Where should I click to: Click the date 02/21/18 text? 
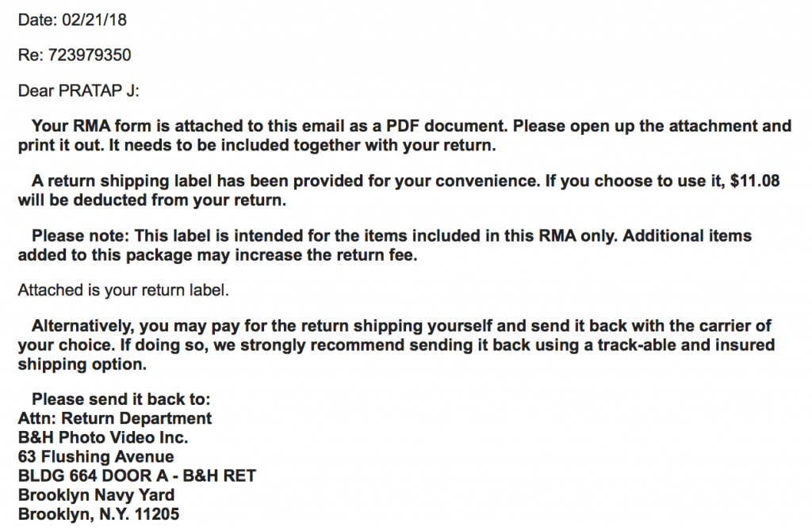pyautogui.click(x=94, y=20)
